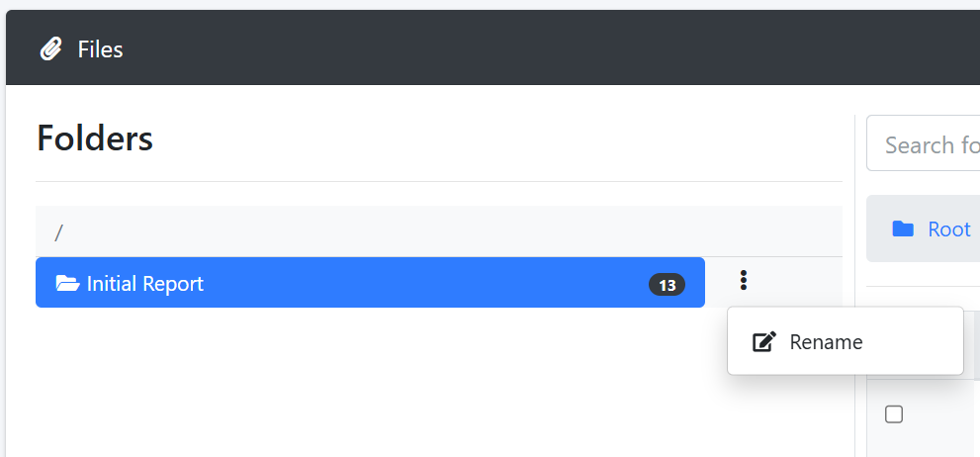Click the paperclip icon in the header

50,48
